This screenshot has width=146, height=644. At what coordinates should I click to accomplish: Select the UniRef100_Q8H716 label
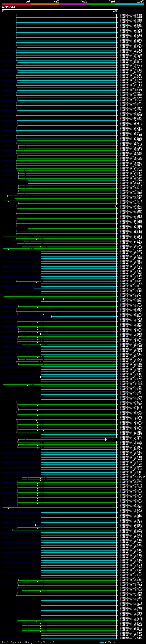131,150
